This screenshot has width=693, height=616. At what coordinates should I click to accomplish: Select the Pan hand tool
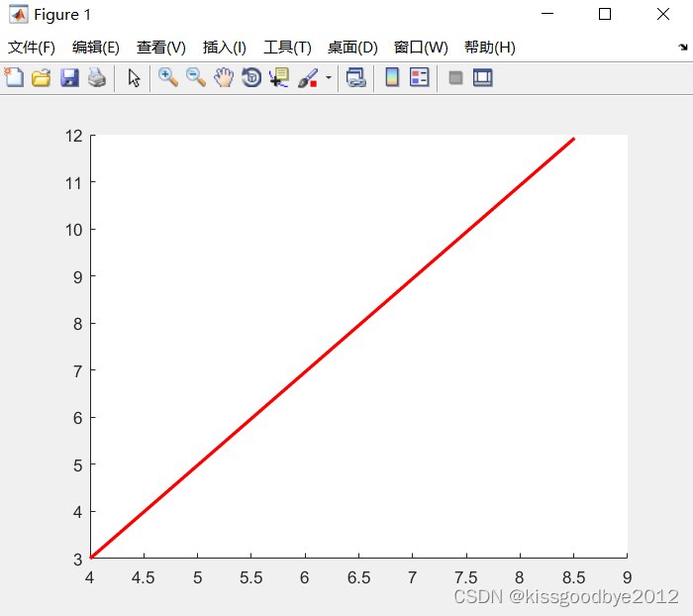224,77
